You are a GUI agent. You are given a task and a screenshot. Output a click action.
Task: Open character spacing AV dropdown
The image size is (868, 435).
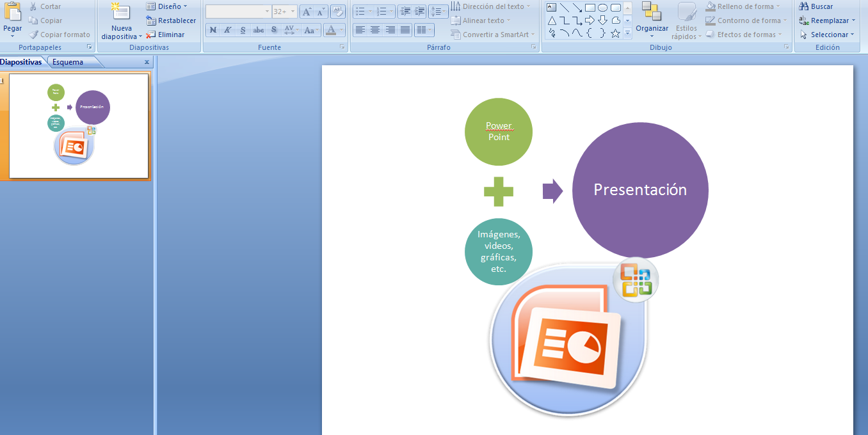291,29
